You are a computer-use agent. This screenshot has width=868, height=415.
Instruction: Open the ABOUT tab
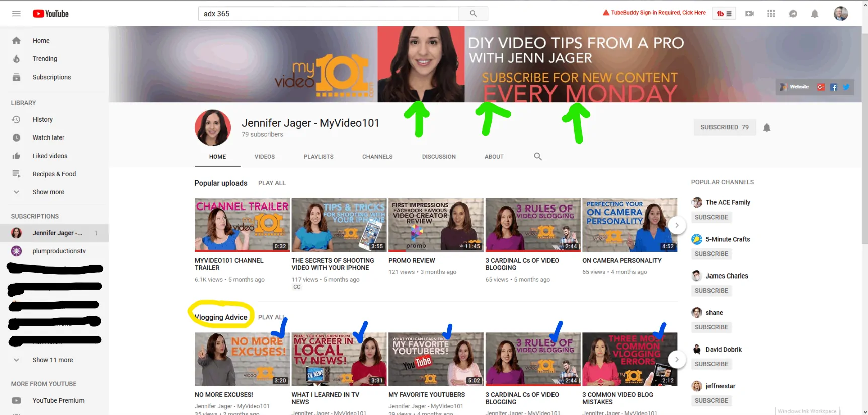click(494, 157)
